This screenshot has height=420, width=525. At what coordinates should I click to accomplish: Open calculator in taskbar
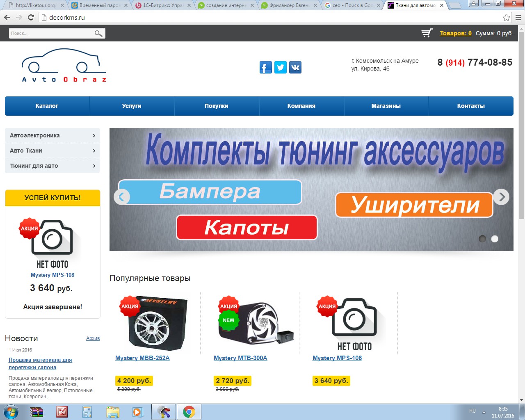(x=87, y=412)
